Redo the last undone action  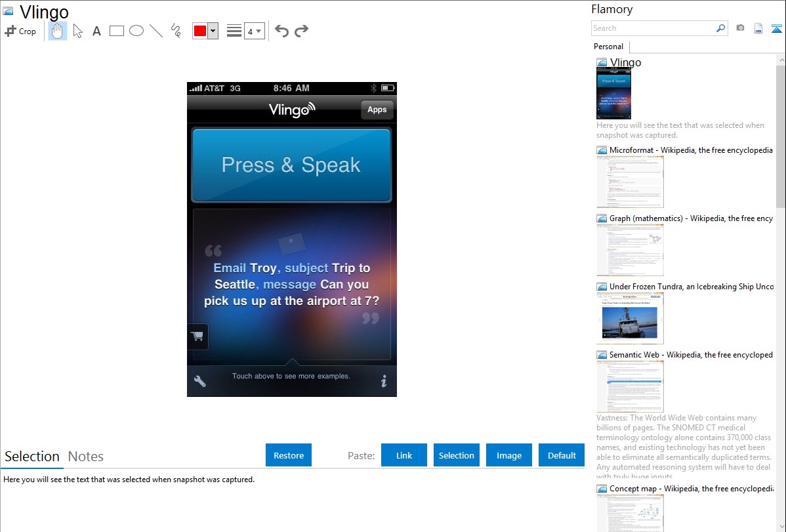(x=301, y=31)
